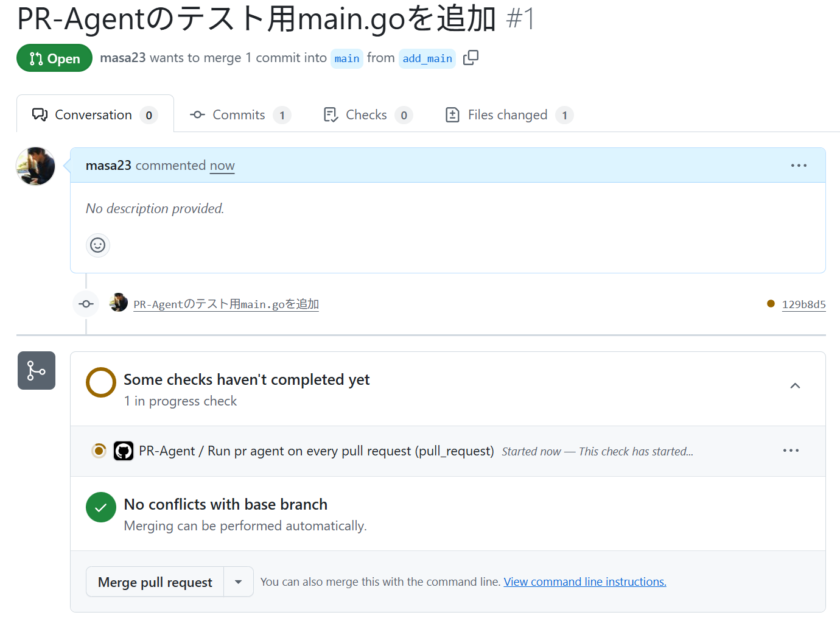Screen dimensions: 840x618
Task: Click masa23's large profile avatar
Action: (35, 166)
